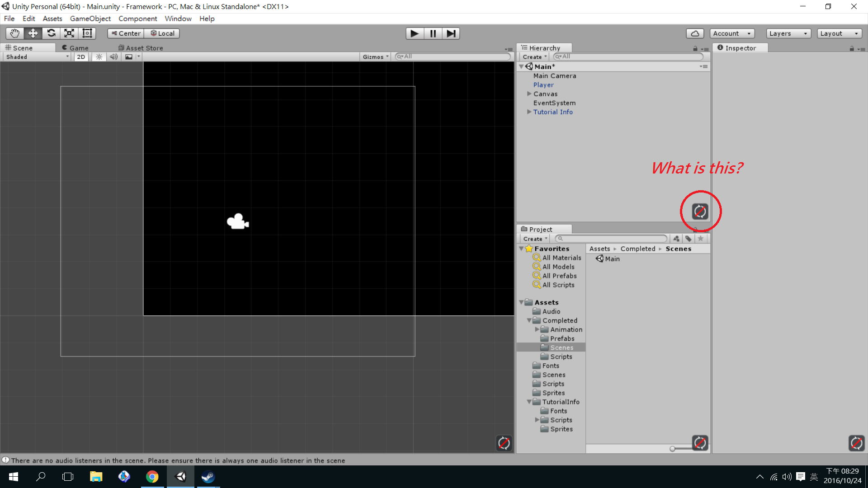Open Chrome from the taskbar

coord(152,477)
